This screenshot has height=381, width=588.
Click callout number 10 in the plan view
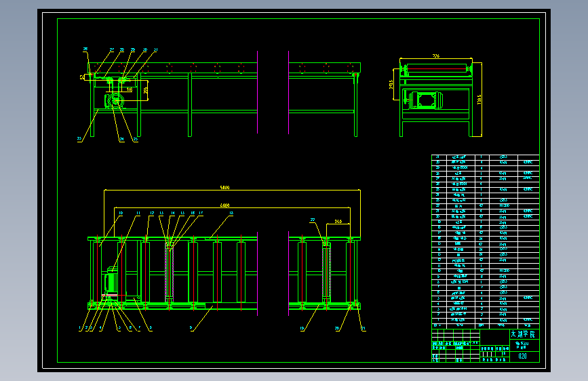click(x=121, y=213)
